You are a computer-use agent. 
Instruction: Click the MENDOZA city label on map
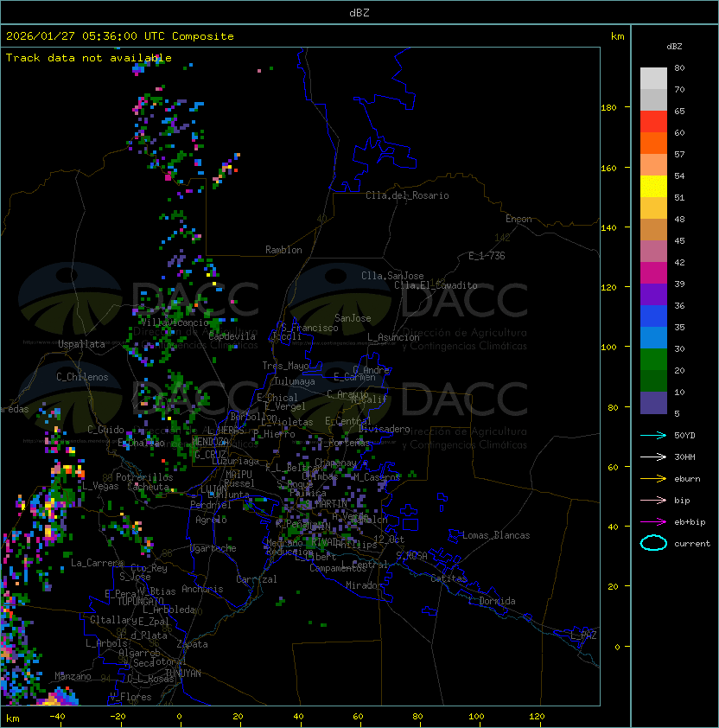(210, 442)
